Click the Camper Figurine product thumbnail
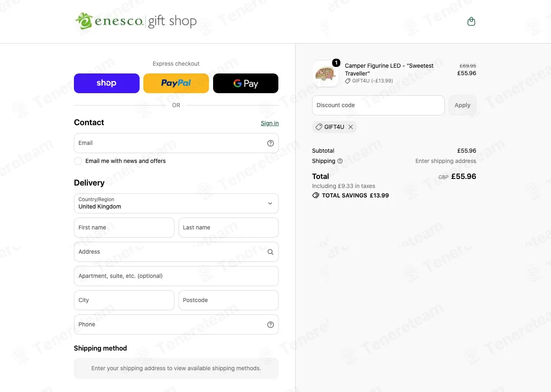551x392 pixels. coord(326,73)
